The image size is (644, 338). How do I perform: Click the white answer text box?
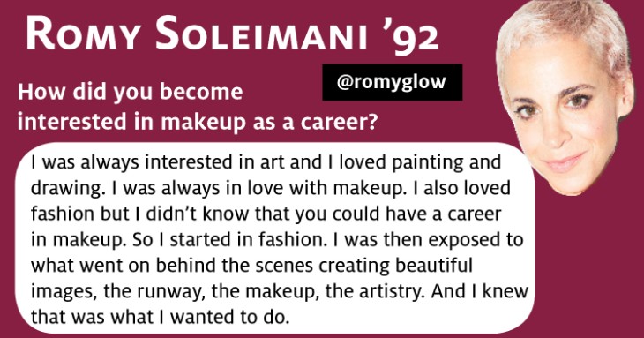coord(275,238)
